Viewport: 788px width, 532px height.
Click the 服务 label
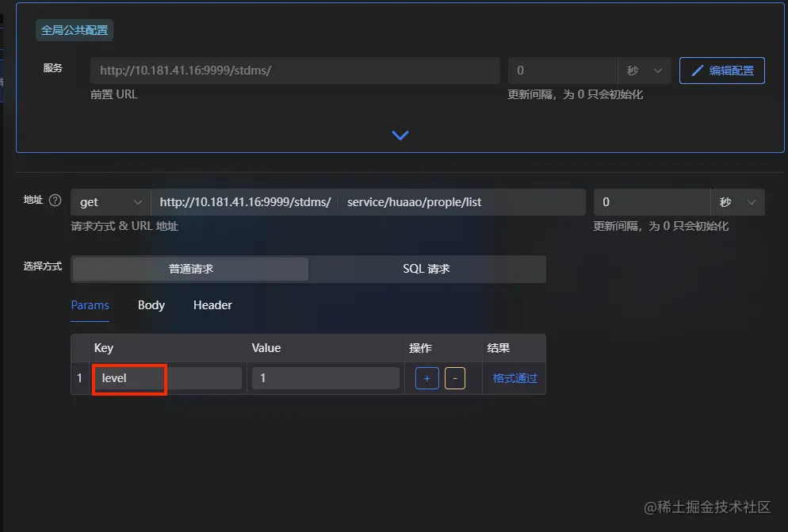[53, 68]
